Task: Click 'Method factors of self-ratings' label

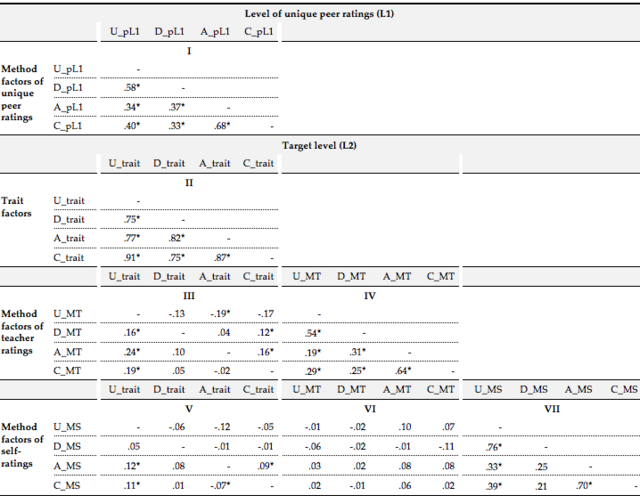Action: (x=22, y=445)
